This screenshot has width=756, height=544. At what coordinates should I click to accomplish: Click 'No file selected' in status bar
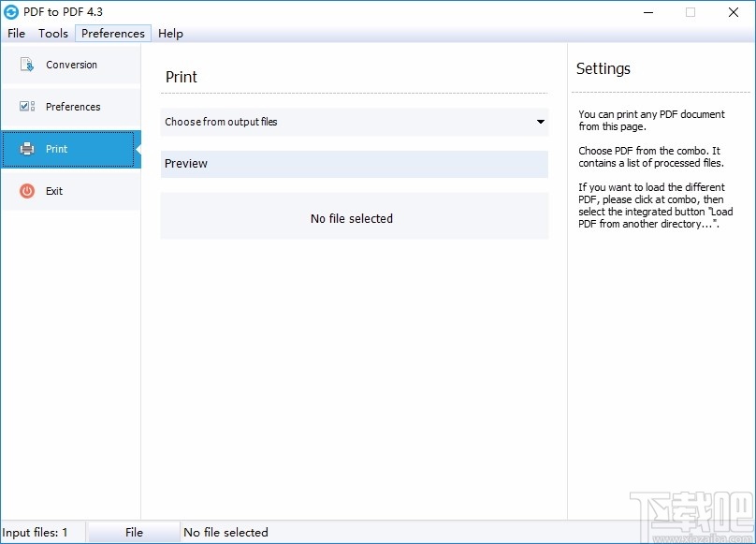(225, 532)
